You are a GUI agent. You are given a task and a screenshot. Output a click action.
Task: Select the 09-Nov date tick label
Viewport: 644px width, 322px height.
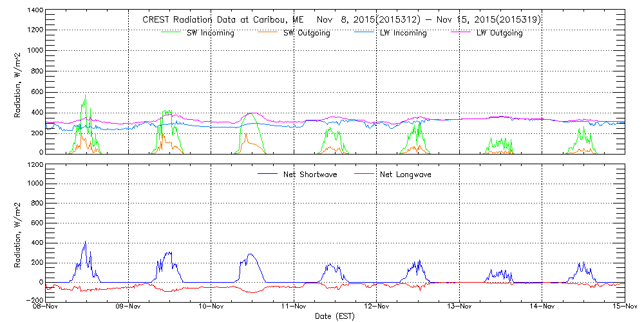(x=129, y=307)
